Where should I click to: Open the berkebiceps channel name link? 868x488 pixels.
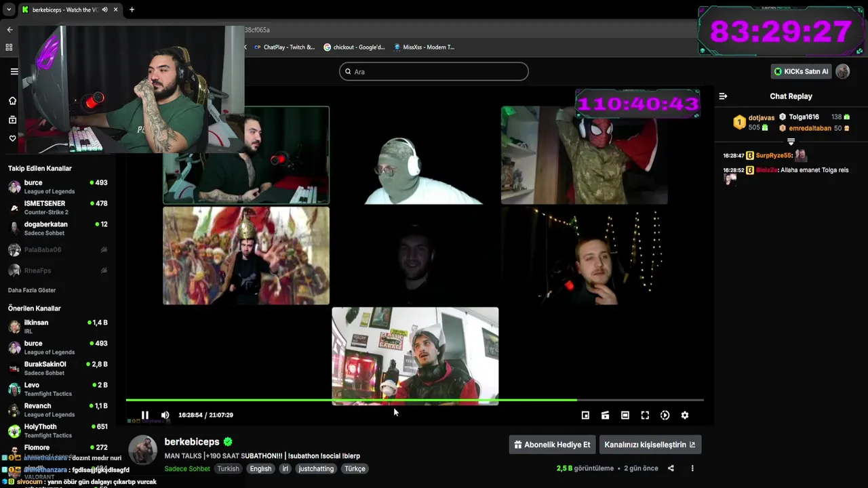point(192,442)
